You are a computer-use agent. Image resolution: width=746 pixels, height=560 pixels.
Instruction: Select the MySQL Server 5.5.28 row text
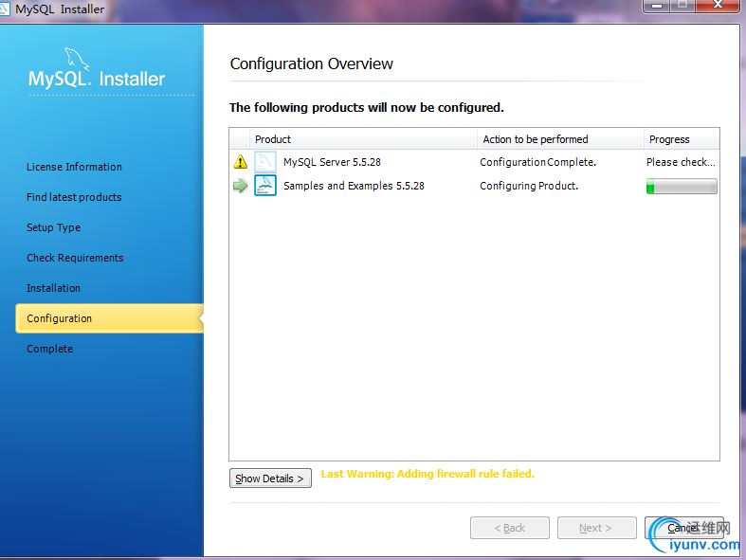332,162
